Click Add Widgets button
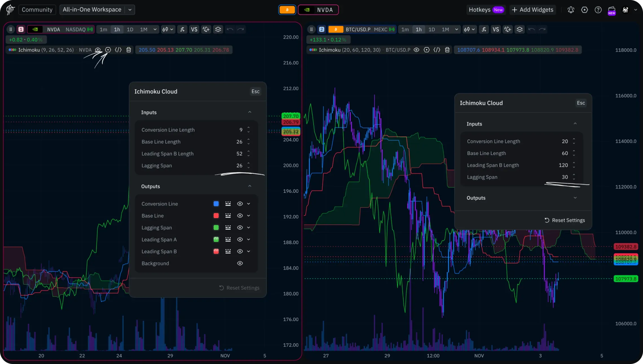643x364 pixels. coord(532,10)
